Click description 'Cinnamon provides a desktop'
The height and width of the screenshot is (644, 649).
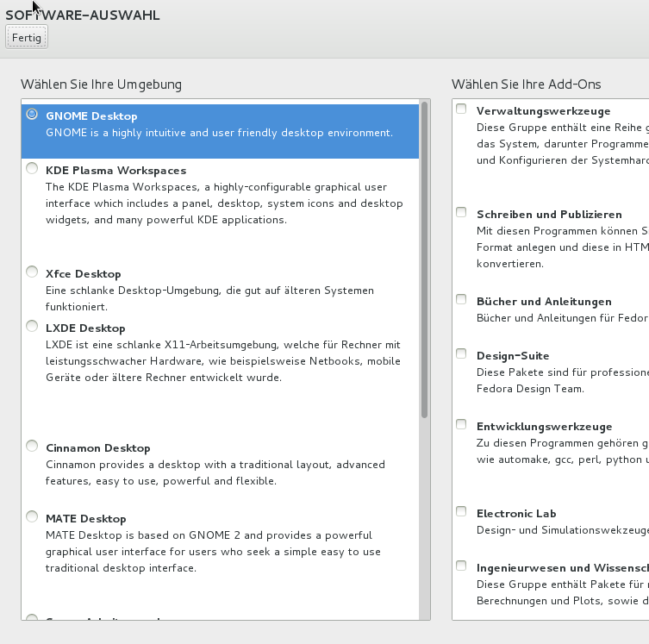[215, 472]
